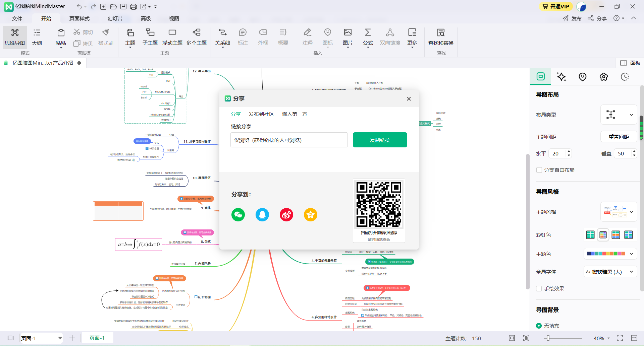Viewport: 644px width, 346px height.
Task: Switch to Embed Third-party (嵌入第三方) tab
Action: point(294,114)
